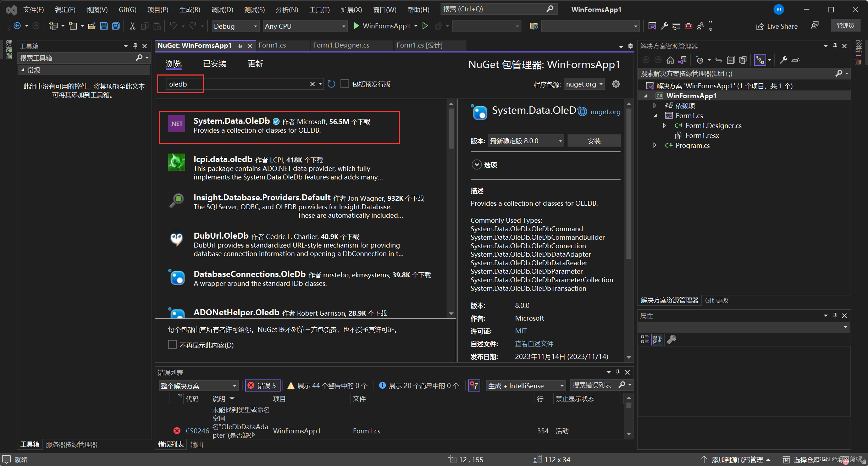Open the package version 8.0.0 dropdown
This screenshot has height=466, width=868.
[526, 141]
